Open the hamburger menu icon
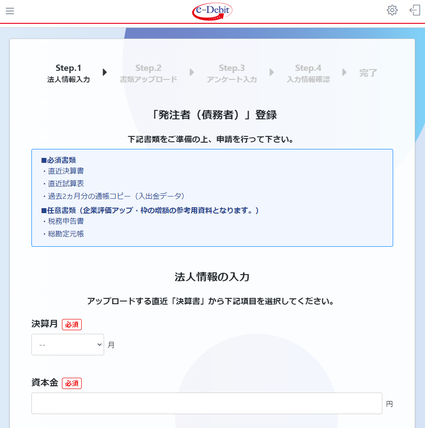 (x=10, y=11)
